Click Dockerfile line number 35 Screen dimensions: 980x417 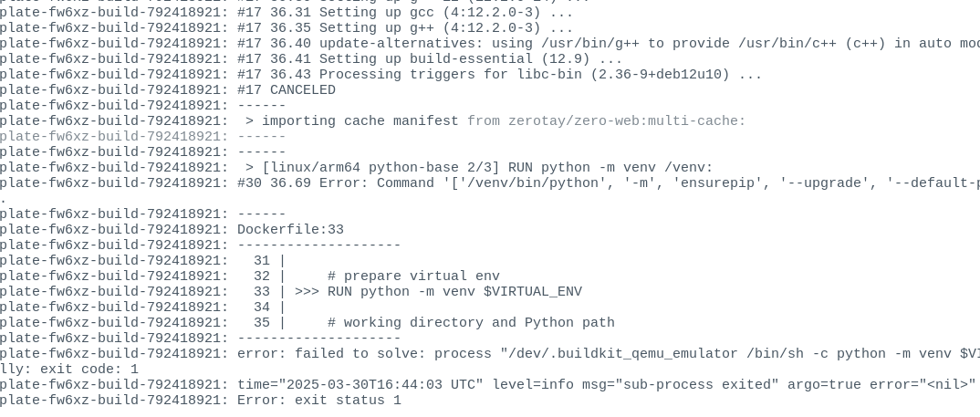(261, 323)
